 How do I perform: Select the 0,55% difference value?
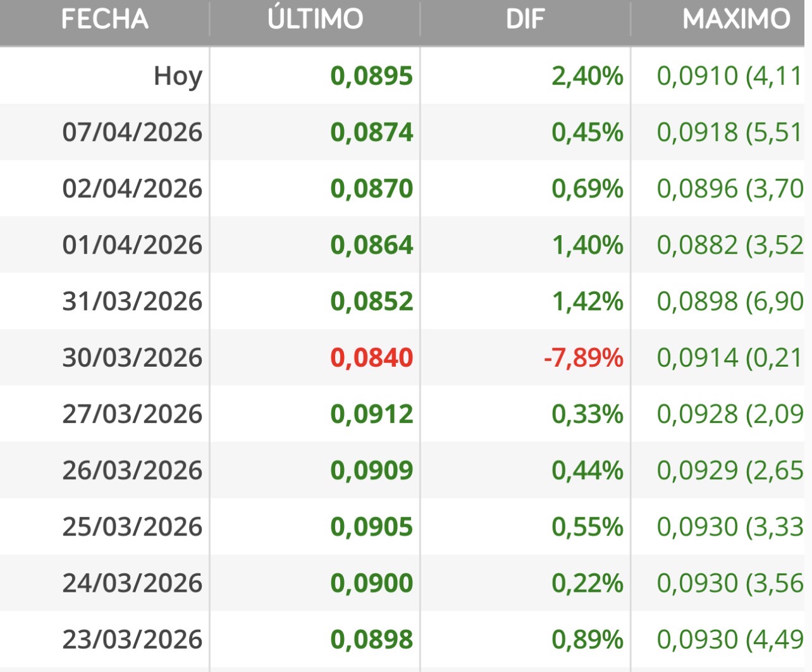pyautogui.click(x=587, y=527)
